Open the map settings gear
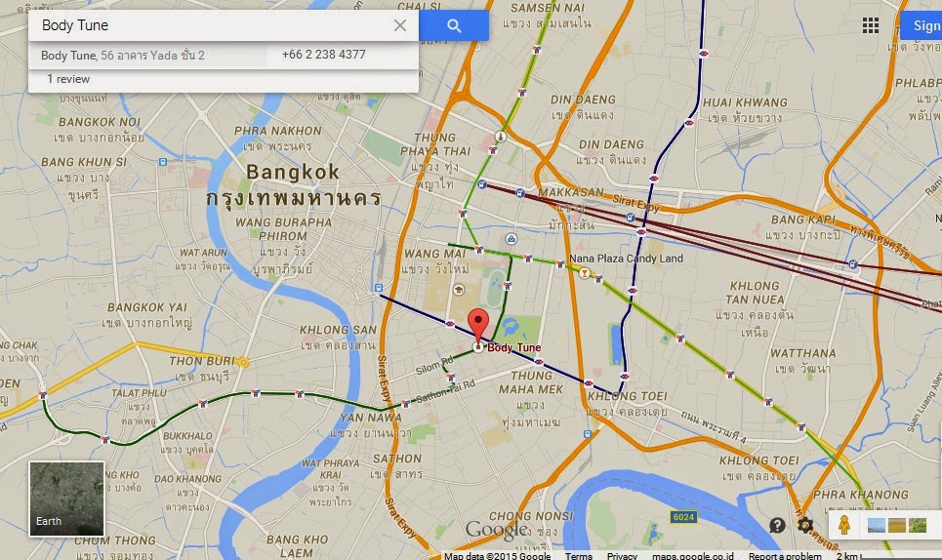942x560 pixels. [x=805, y=525]
